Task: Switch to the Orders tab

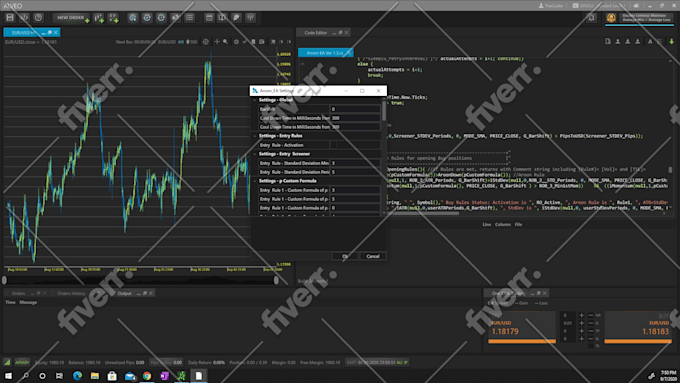Action: tap(19, 294)
